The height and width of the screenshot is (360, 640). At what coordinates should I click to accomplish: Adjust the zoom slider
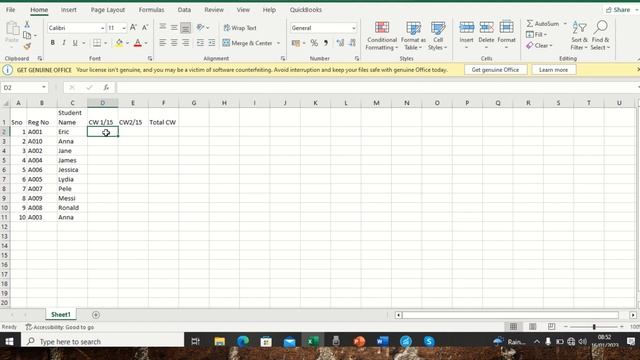click(x=594, y=327)
